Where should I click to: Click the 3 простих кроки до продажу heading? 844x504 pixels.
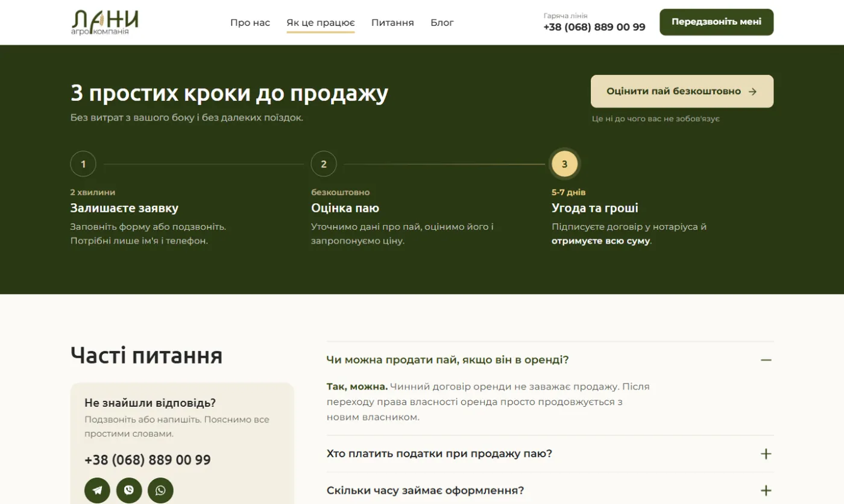pyautogui.click(x=230, y=93)
